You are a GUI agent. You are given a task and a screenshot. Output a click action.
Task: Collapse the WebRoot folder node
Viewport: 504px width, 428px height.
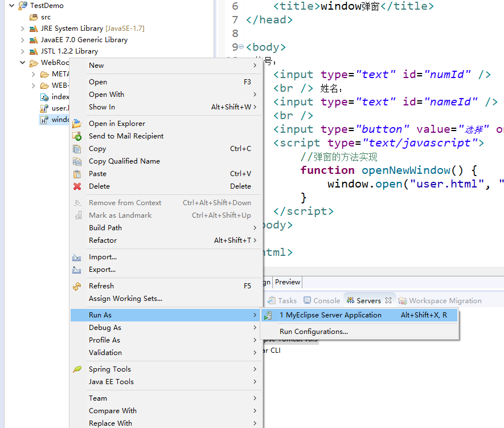pyautogui.click(x=22, y=62)
